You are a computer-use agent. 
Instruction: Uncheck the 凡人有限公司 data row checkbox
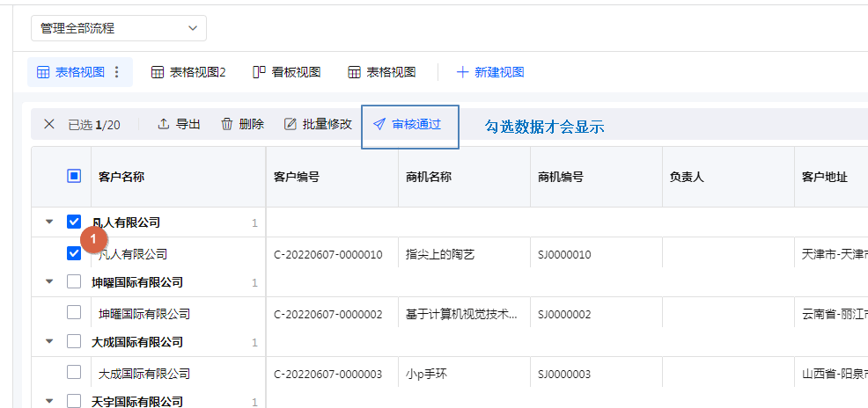[74, 253]
